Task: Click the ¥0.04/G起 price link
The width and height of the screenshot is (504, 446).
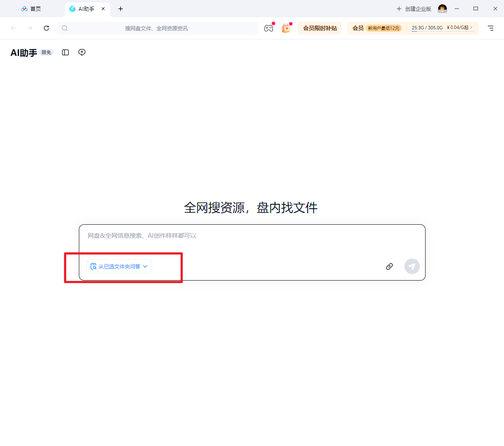Action: point(459,28)
